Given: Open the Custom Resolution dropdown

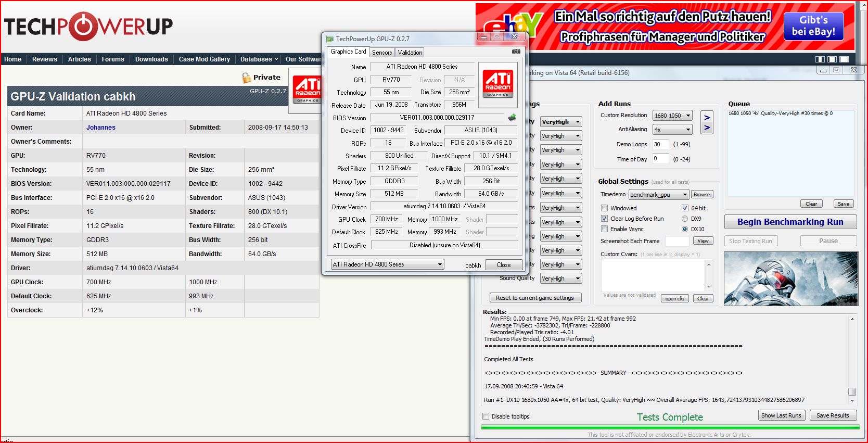Looking at the screenshot, I should pyautogui.click(x=672, y=116).
